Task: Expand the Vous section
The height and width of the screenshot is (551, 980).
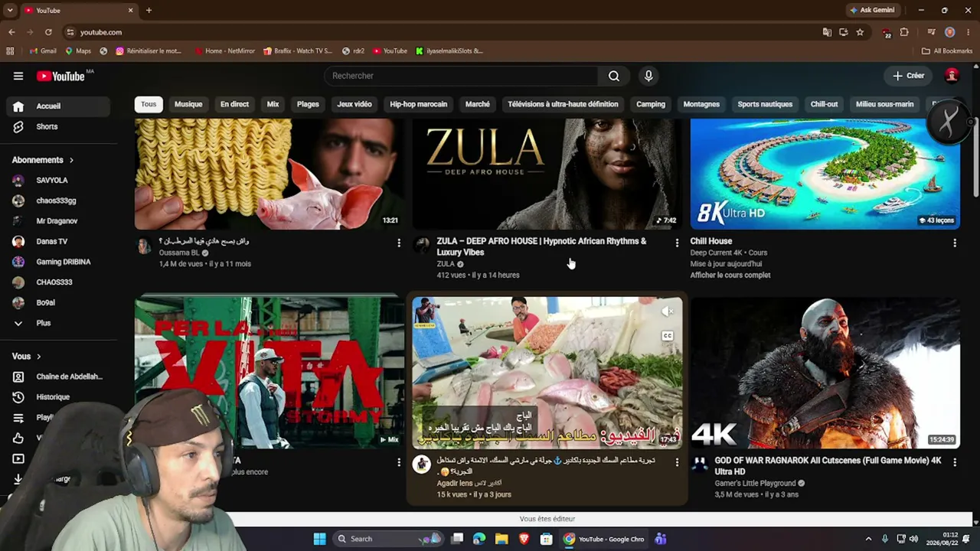Action: point(27,357)
